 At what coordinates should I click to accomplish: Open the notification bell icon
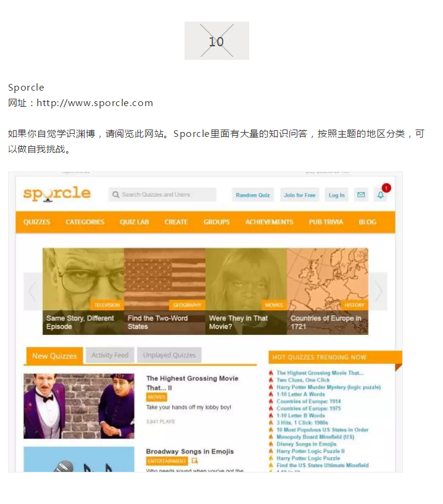tap(380, 195)
